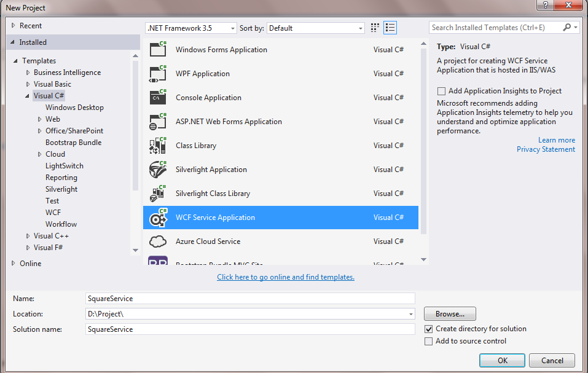Expand the Web node under Visual C#

[x=39, y=119]
